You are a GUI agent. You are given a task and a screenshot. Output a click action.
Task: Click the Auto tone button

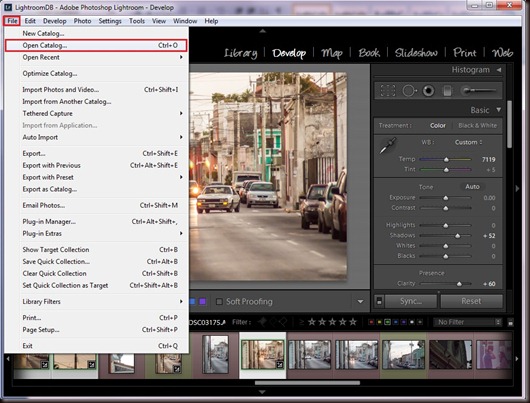click(472, 187)
